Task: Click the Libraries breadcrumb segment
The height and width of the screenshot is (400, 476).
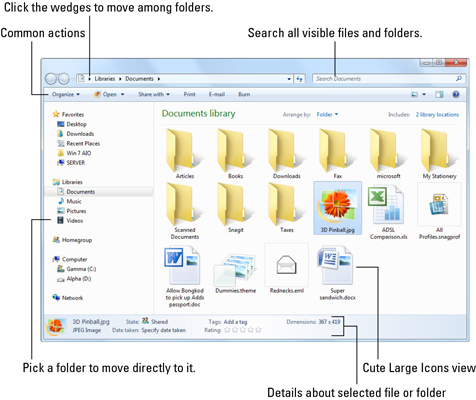Action: coord(105,79)
